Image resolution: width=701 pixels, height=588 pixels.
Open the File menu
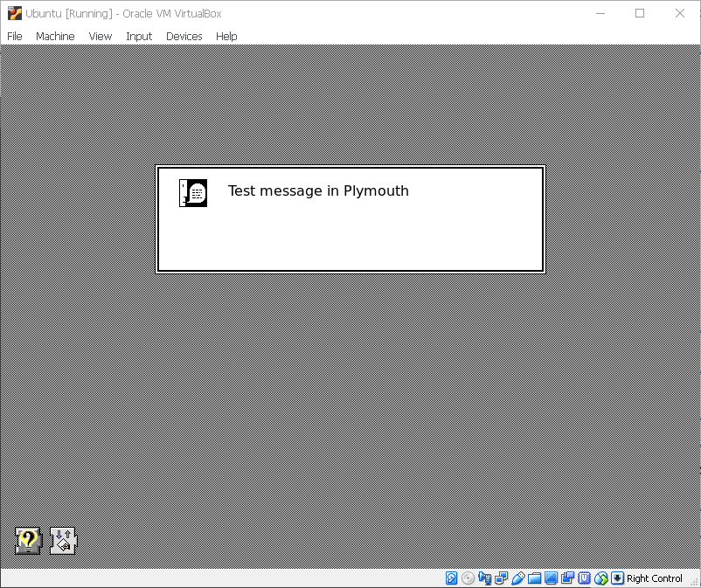pyautogui.click(x=14, y=36)
